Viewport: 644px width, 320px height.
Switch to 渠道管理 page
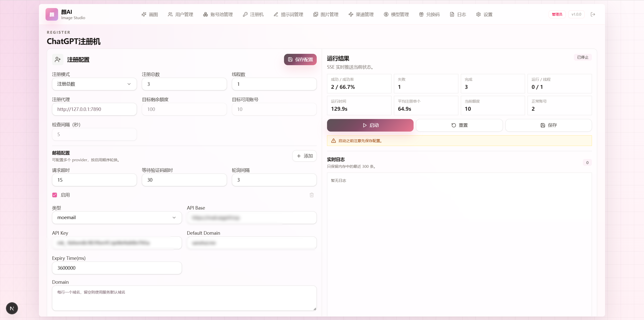(361, 14)
